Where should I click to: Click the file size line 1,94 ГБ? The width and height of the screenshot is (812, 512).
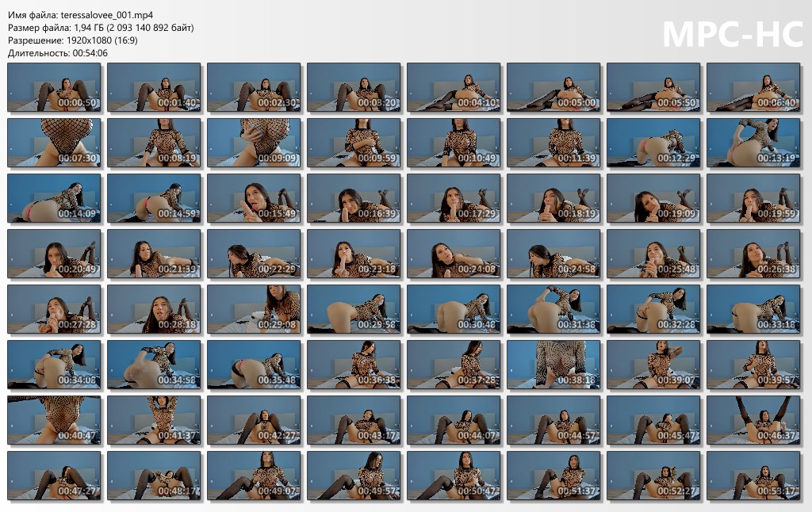click(x=101, y=28)
